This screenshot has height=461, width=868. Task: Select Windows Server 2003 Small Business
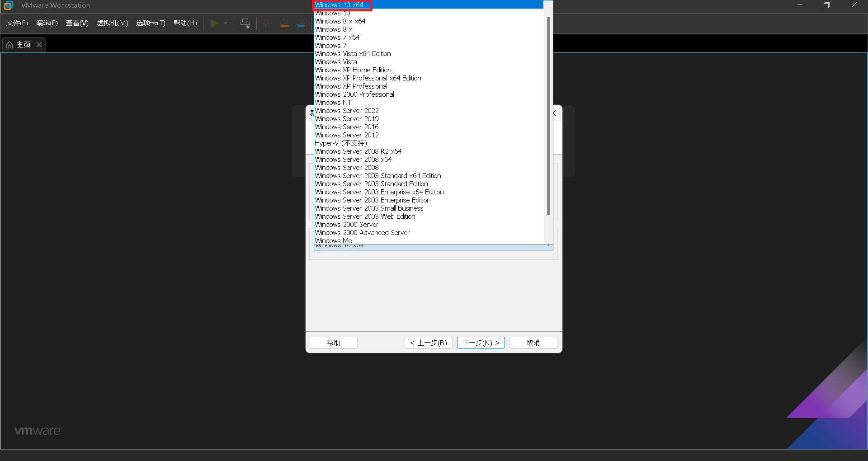(429, 208)
